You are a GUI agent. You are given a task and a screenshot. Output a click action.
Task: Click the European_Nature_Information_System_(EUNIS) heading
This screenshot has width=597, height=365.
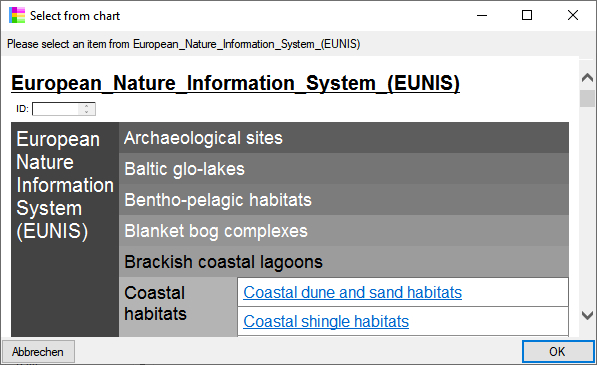(x=235, y=83)
